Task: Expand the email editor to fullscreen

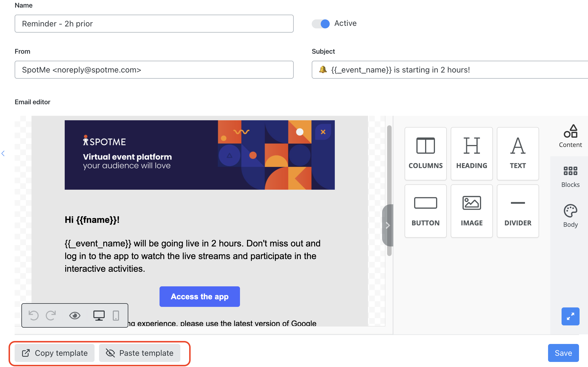Action: pyautogui.click(x=571, y=316)
